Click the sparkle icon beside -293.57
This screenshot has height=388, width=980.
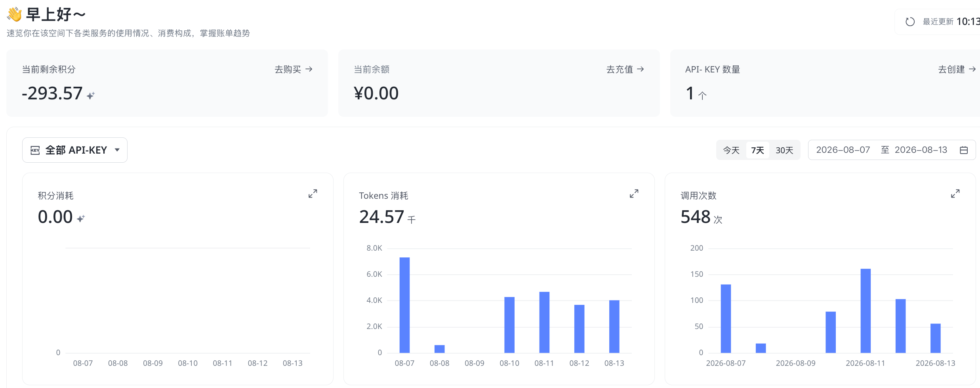91,95
